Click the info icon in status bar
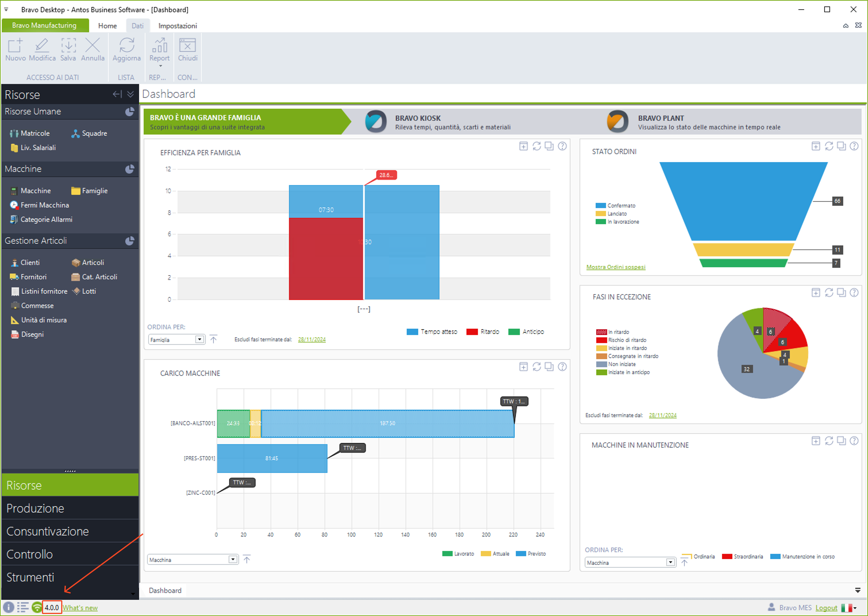Viewport: 868px width, 616px height. [x=8, y=607]
